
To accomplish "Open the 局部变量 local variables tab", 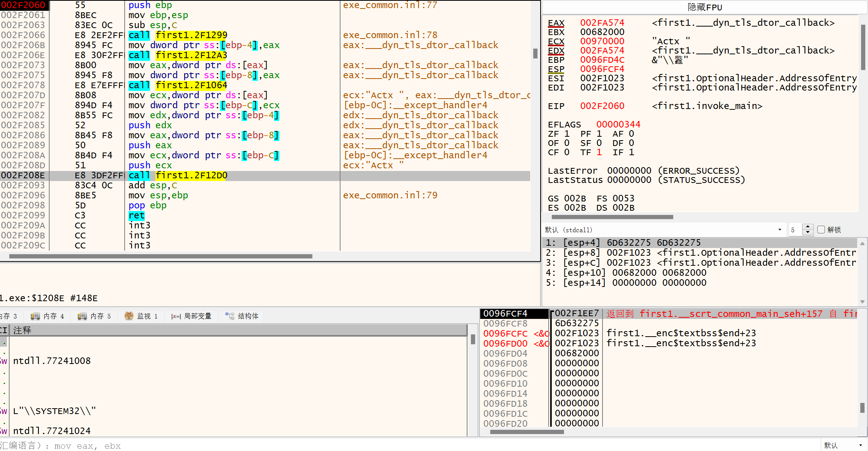I will click(192, 316).
